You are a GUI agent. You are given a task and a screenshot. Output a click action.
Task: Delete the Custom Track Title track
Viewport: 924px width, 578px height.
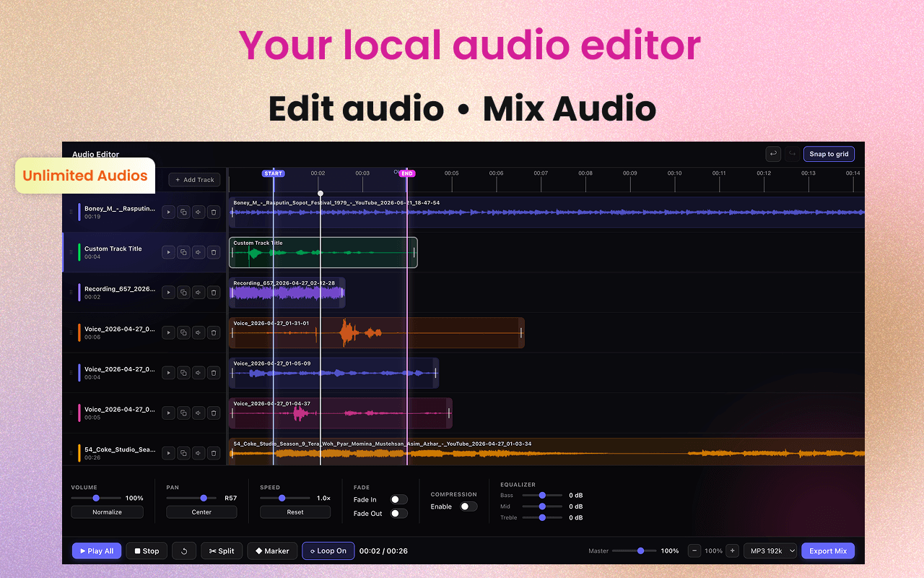(214, 252)
